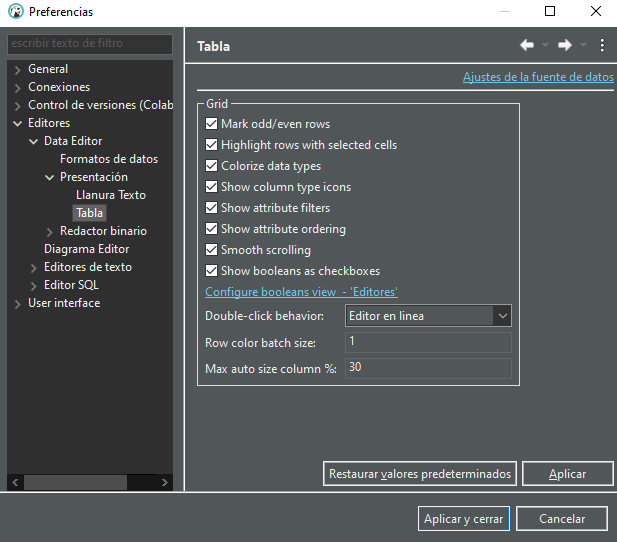
Task: Expand Control de versiones node
Action: [17, 106]
